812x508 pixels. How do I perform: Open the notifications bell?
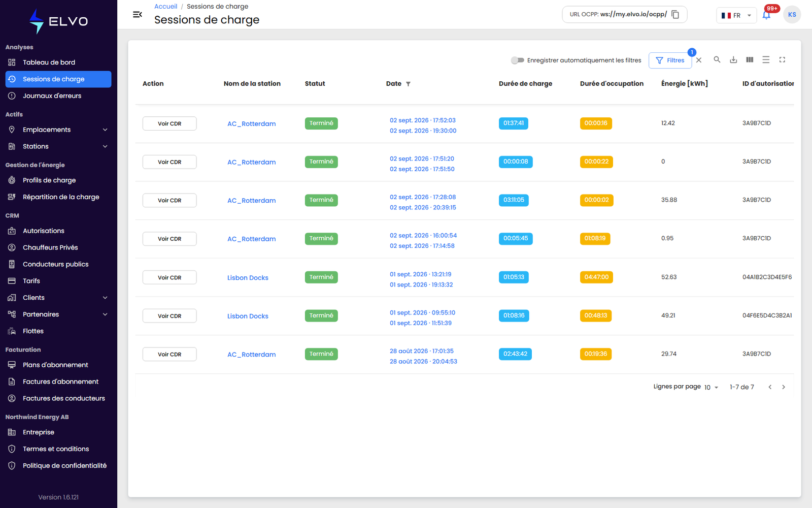tap(766, 15)
